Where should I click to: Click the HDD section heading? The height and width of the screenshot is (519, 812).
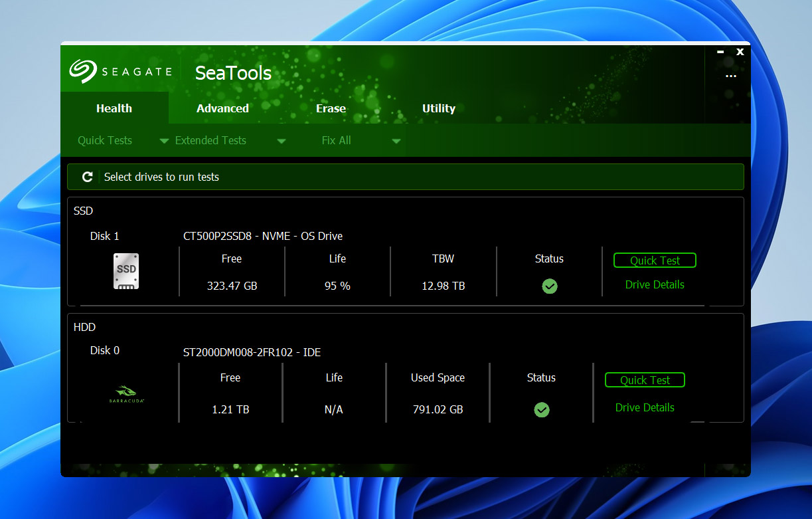tap(84, 327)
